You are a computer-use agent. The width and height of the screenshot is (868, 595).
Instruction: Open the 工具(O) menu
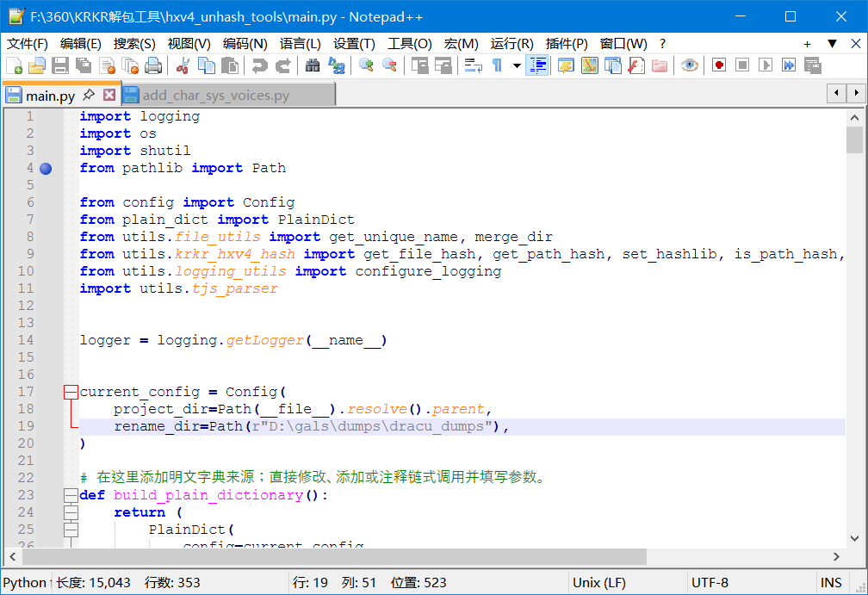410,44
